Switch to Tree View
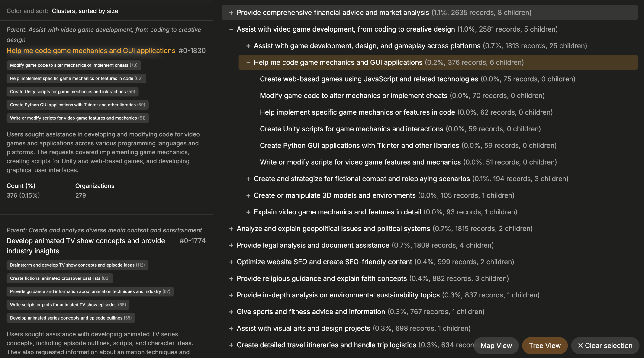This screenshot has height=358, width=644. point(545,345)
